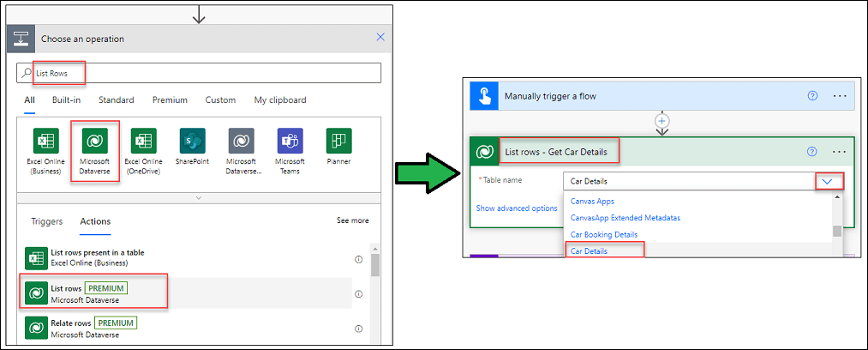Pick the SharePoint connector icon

point(192,141)
